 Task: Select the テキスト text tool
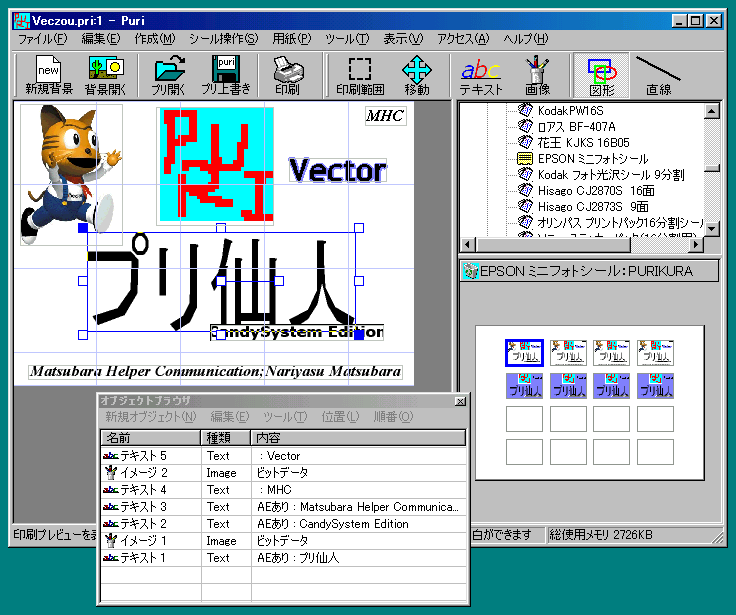click(x=481, y=76)
